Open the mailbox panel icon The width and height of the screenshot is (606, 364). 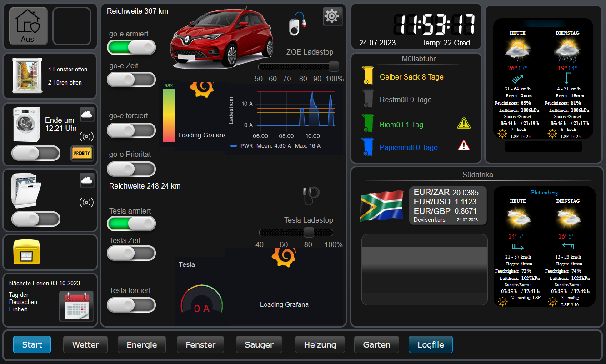click(27, 252)
